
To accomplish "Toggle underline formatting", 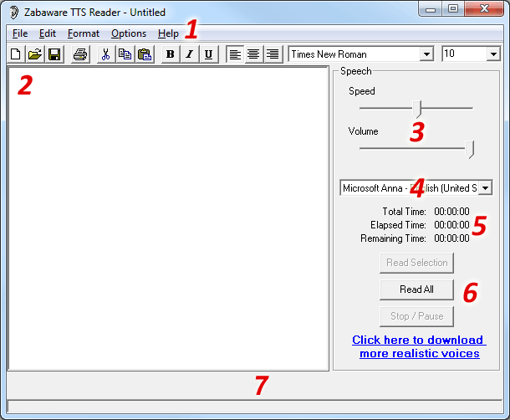I will 208,54.
